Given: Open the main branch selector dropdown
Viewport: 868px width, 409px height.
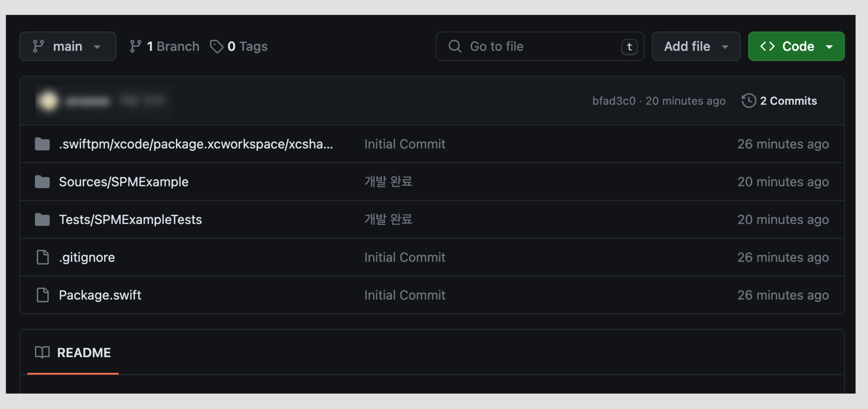Looking at the screenshot, I should tap(68, 46).
